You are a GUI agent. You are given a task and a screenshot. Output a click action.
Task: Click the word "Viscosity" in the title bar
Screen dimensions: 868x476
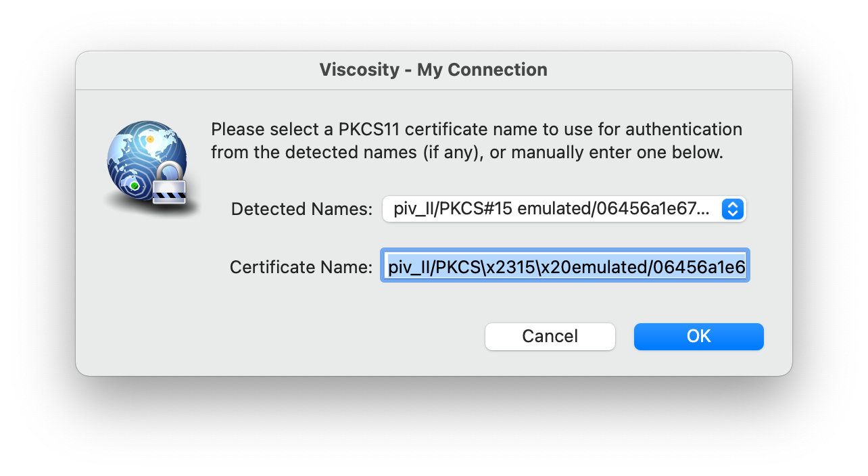[x=359, y=70]
